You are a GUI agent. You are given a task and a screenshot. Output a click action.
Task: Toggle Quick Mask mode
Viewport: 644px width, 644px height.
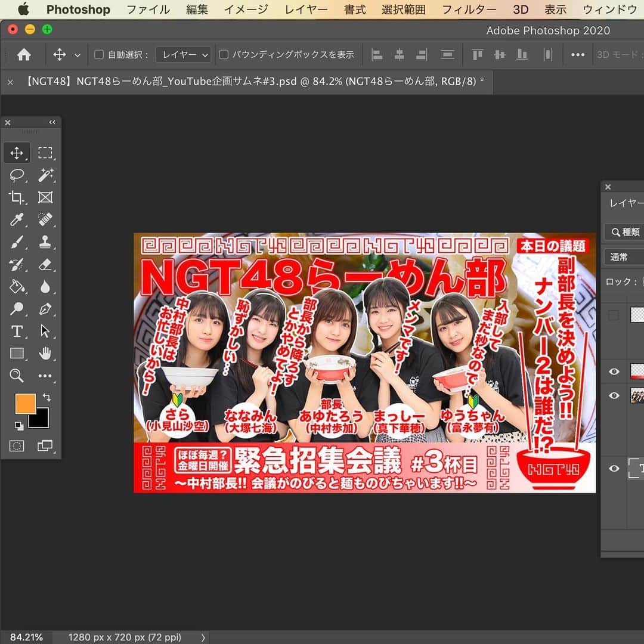17,445
